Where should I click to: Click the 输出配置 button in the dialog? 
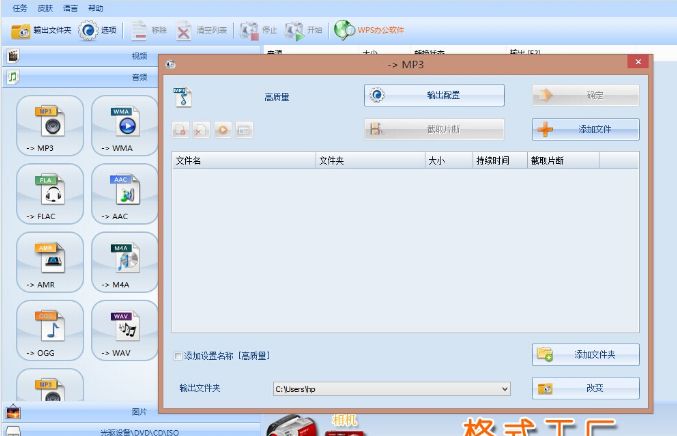click(x=434, y=95)
